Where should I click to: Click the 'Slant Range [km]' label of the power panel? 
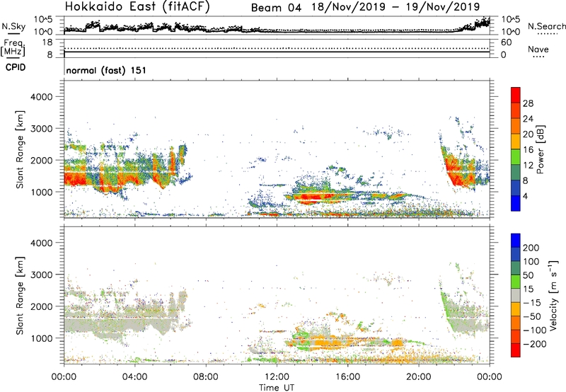20,149
